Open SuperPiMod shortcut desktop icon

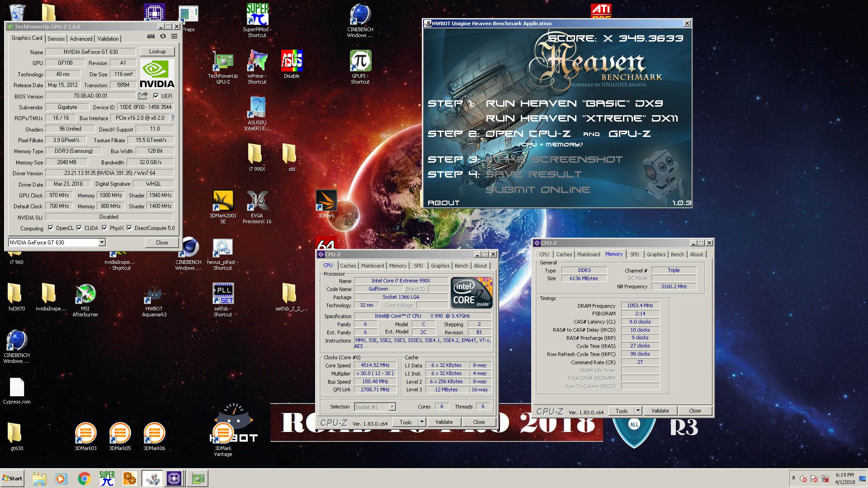pyautogui.click(x=257, y=20)
